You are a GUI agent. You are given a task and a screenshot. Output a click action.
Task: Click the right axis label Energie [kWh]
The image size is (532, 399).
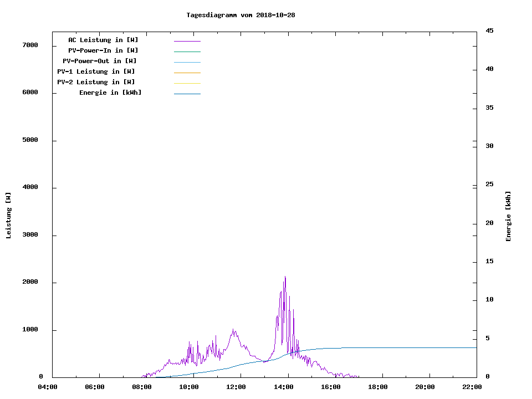[509, 216]
